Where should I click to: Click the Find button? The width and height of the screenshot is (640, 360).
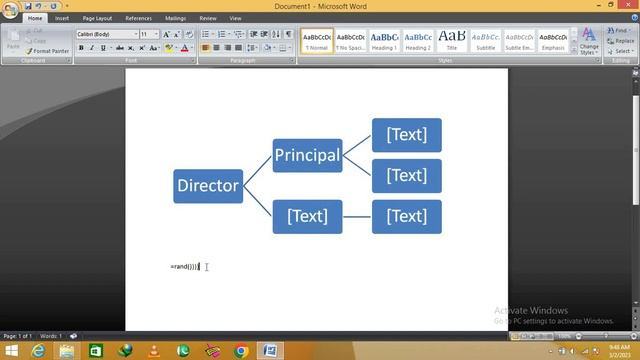[620, 31]
